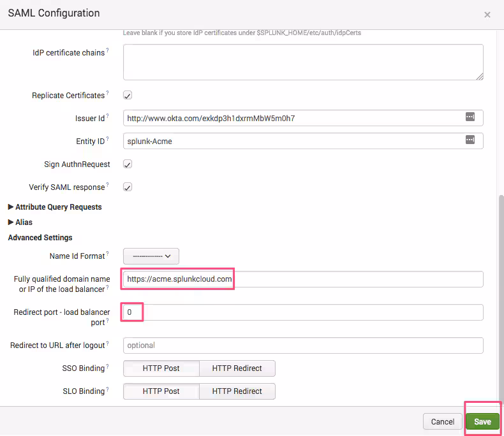Select HTTP Redirect for SSO Binding

pos(237,368)
